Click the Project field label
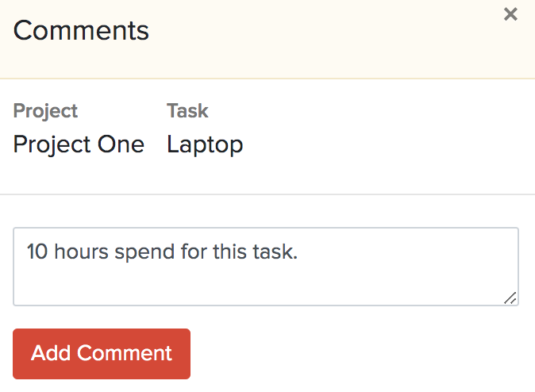This screenshot has height=392, width=535. 45,111
